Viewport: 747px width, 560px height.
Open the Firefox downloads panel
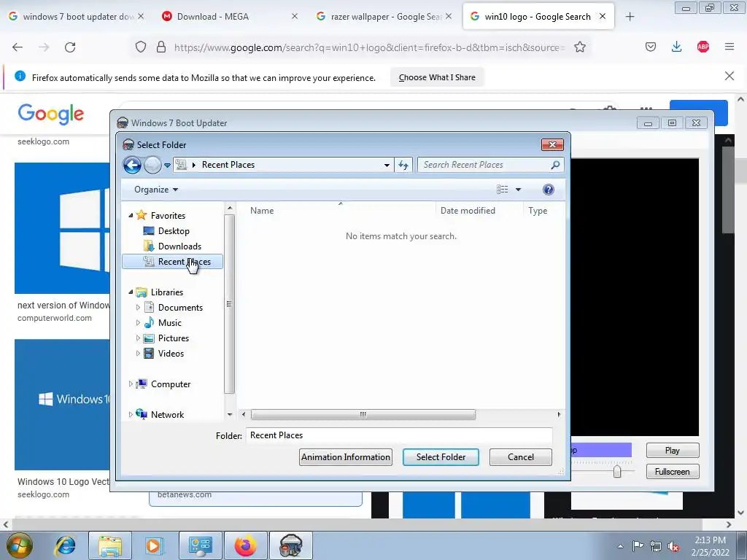click(x=676, y=47)
